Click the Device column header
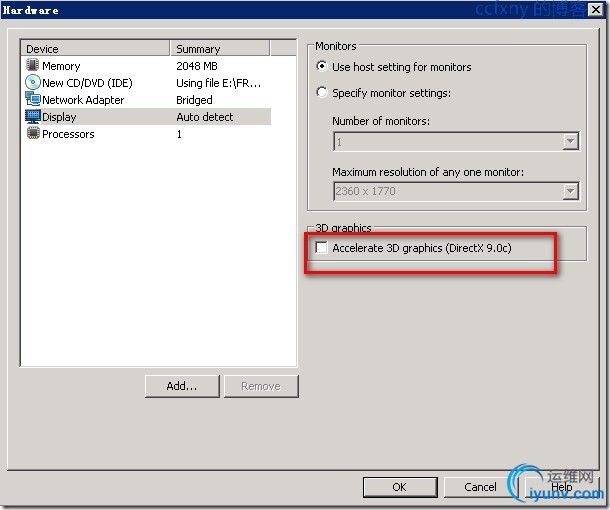This screenshot has height=510, width=610. (95, 49)
